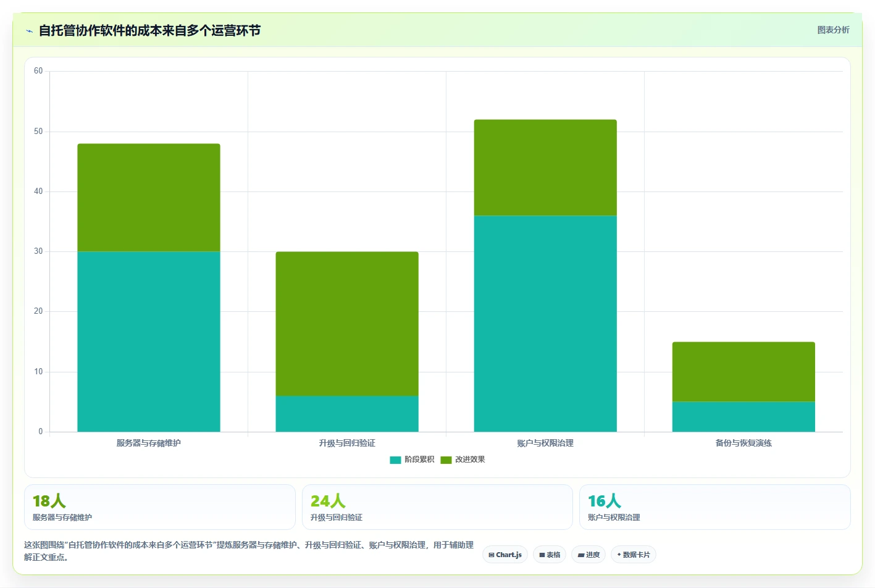The height and width of the screenshot is (588, 875).
Task: Toggle the 阶段累积 legend color box
Action: (395, 460)
